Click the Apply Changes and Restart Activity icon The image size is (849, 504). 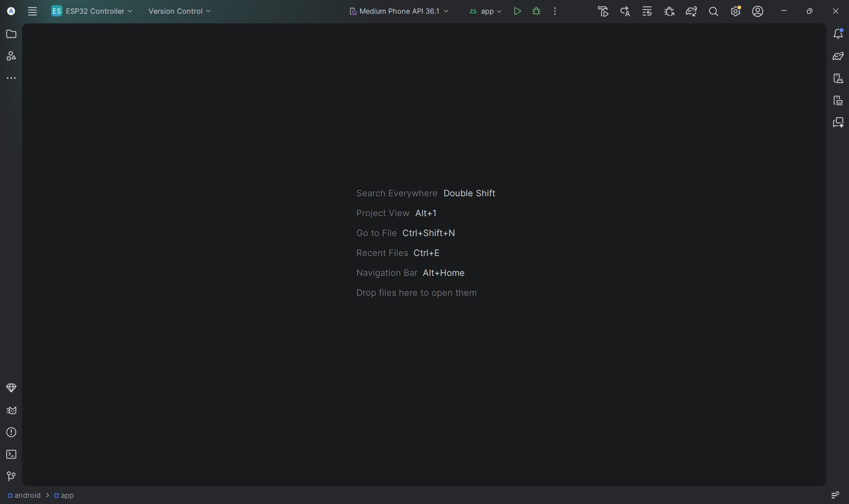click(x=625, y=11)
